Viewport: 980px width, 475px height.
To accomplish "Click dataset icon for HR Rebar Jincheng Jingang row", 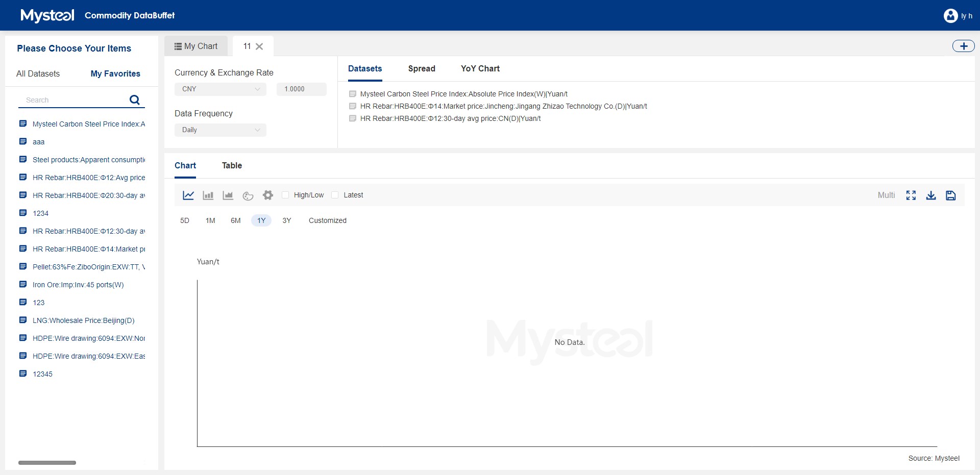I will [x=353, y=106].
